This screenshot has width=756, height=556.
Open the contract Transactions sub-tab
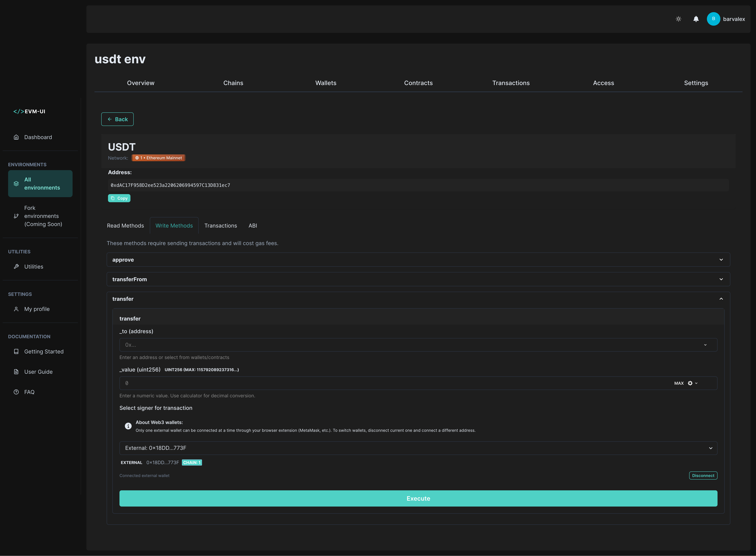point(221,226)
